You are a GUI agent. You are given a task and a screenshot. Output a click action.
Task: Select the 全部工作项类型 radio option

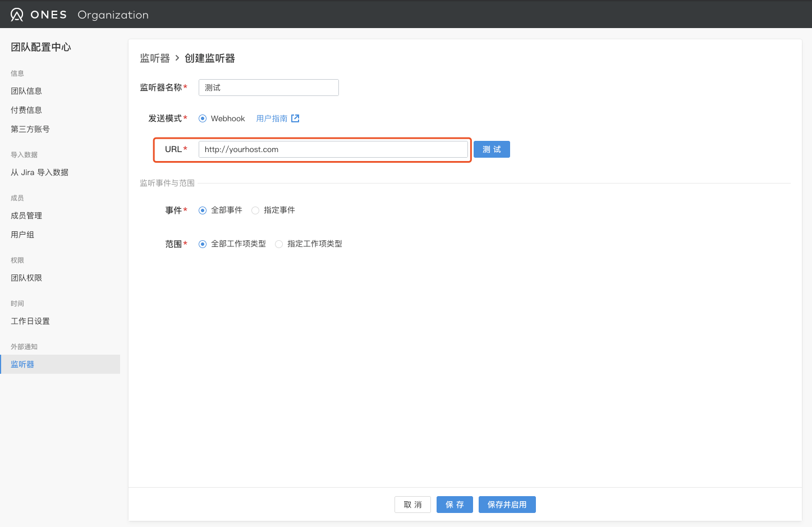pos(203,244)
